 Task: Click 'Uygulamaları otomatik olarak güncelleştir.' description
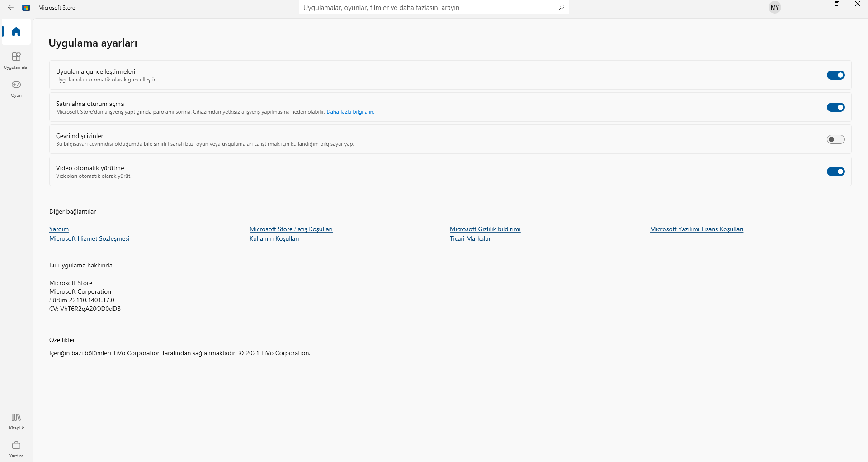tap(106, 80)
